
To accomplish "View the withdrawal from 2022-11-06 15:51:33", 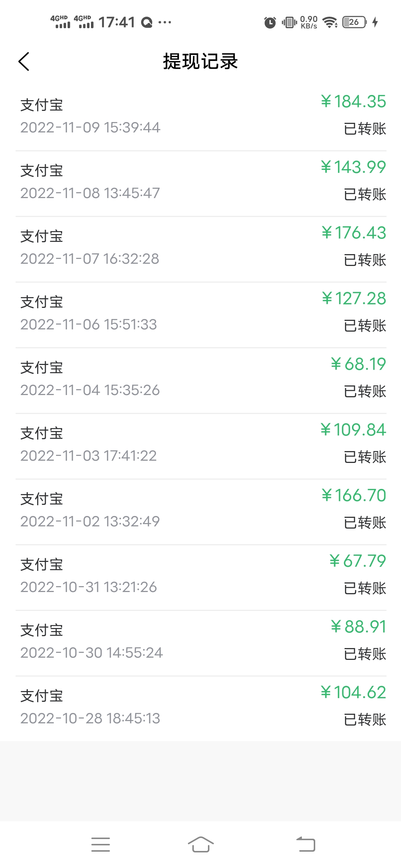I will pos(200,315).
